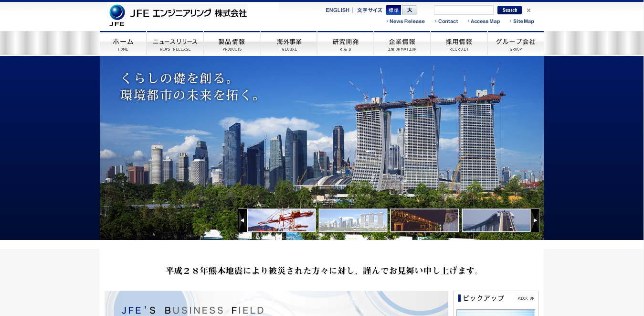Go to ホーム HOME menu
The image size is (644, 316).
(x=123, y=44)
